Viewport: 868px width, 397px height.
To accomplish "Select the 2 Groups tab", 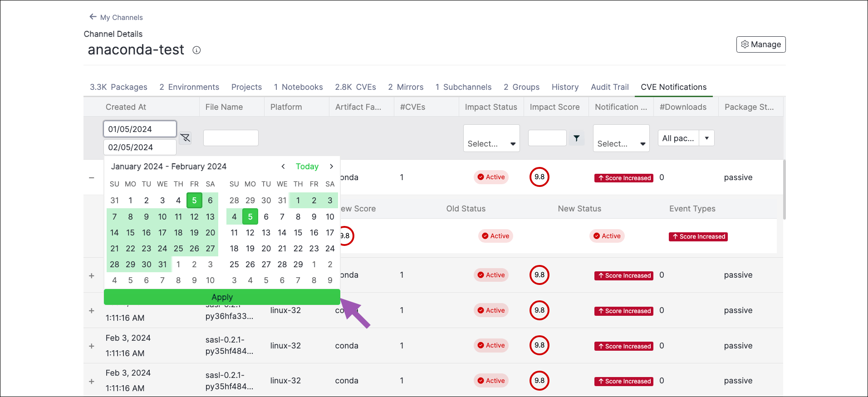I will 521,87.
